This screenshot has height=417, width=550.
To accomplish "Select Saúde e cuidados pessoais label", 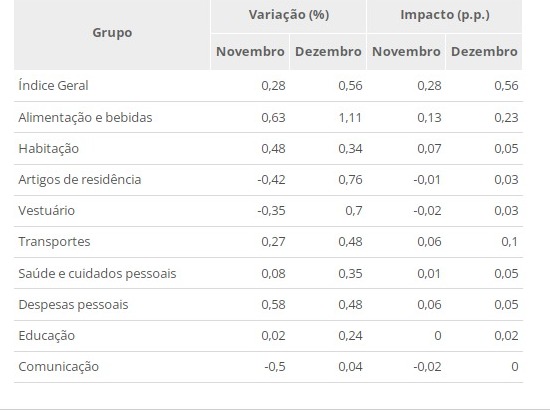I will point(97,274).
